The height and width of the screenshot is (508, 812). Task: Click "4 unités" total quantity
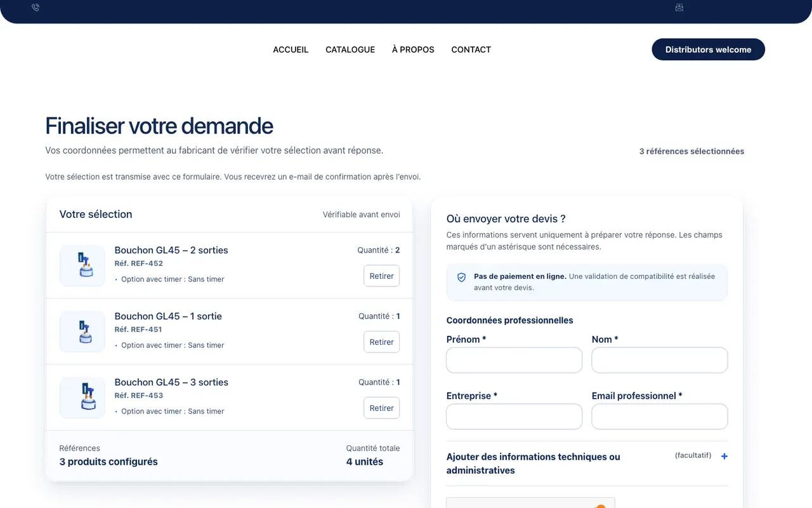(365, 462)
